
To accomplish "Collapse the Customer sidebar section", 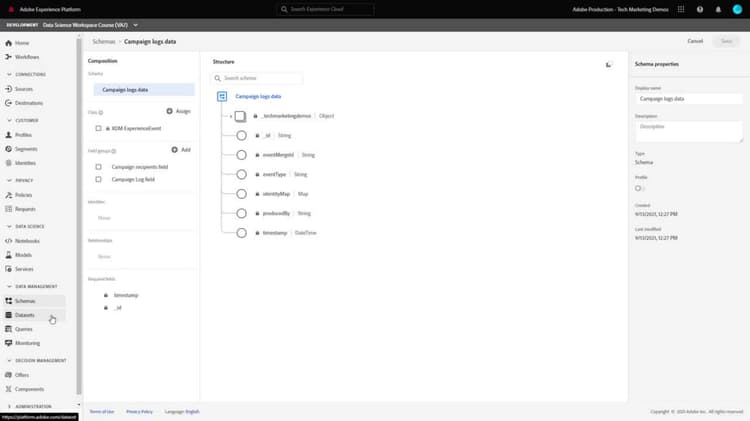I will (9, 121).
